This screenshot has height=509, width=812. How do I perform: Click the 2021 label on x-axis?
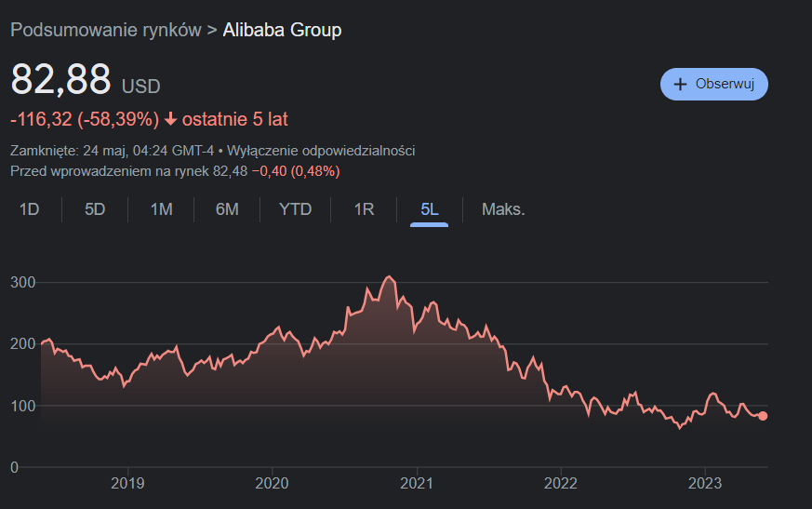(x=416, y=484)
